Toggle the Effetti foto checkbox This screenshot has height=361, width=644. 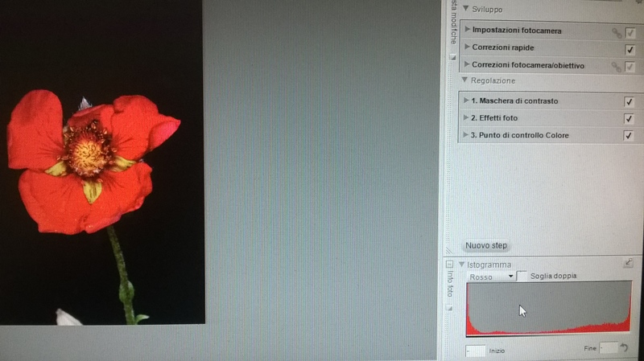coord(629,119)
